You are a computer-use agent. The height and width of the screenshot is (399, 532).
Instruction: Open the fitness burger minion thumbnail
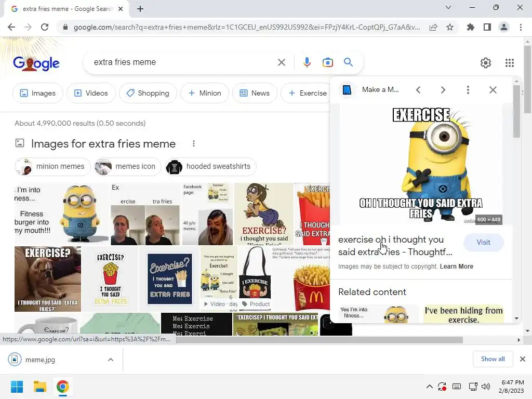coord(61,214)
